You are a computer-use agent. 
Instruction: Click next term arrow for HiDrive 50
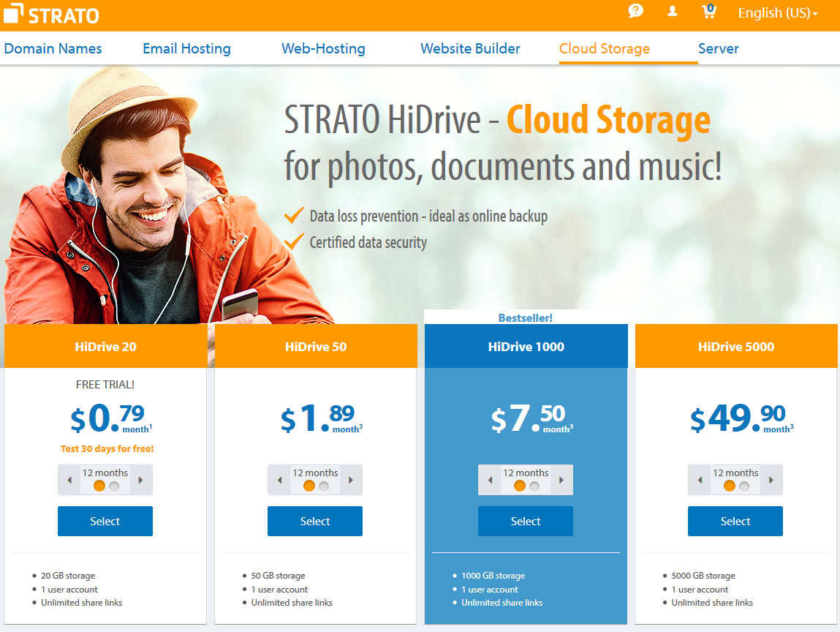(351, 480)
